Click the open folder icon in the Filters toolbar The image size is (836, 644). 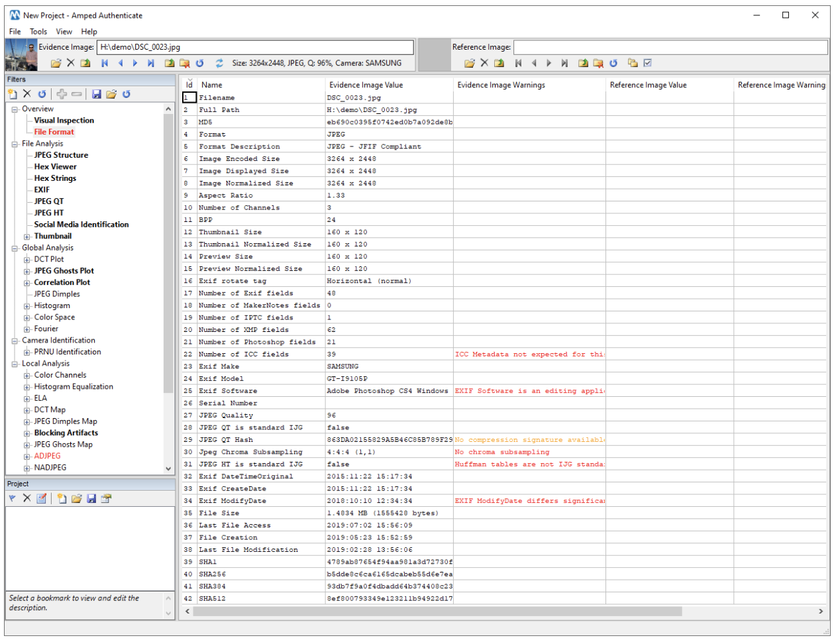111,94
